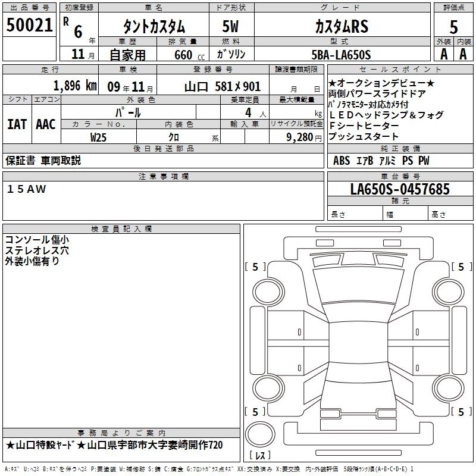Click the car name タントカスタム
The width and height of the screenshot is (476, 476).
coord(154,27)
